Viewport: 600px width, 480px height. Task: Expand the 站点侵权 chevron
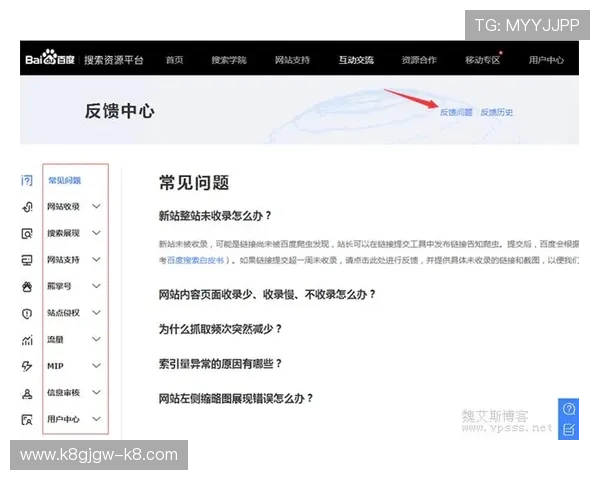(96, 313)
